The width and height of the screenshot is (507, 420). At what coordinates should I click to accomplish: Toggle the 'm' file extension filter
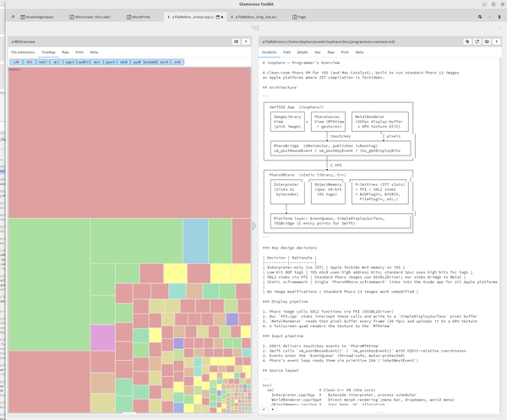coord(177,62)
